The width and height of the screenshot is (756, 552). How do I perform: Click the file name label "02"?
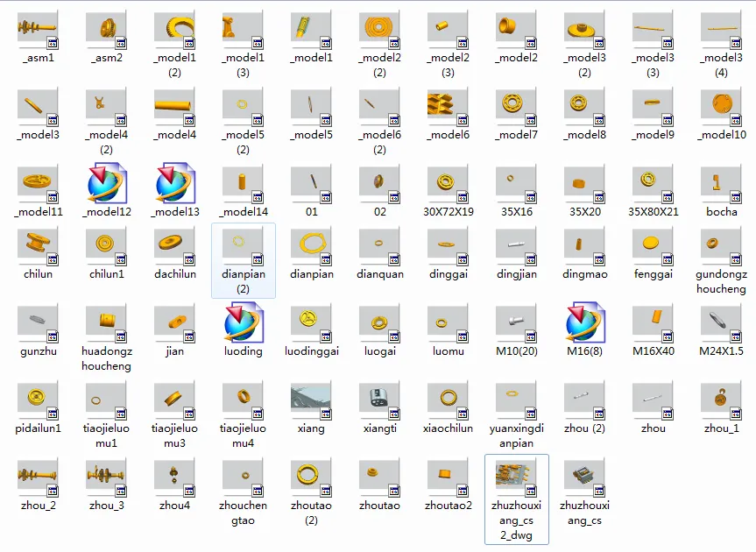point(380,212)
